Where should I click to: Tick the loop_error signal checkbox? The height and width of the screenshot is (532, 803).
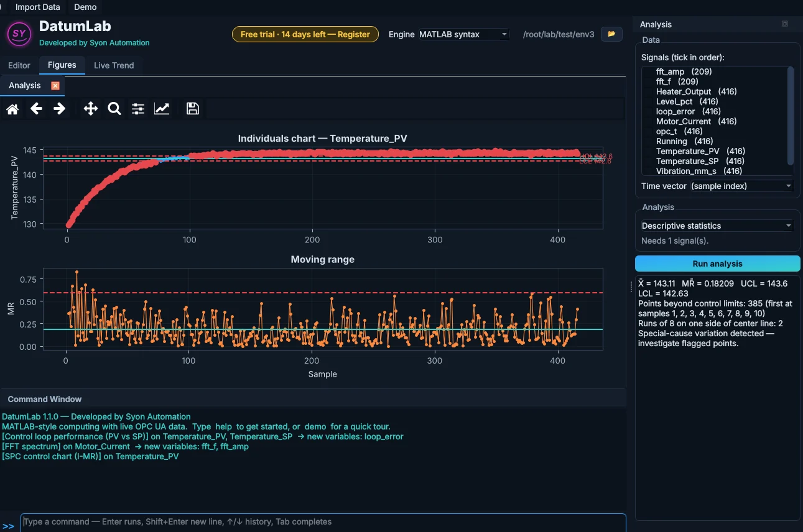(x=649, y=111)
